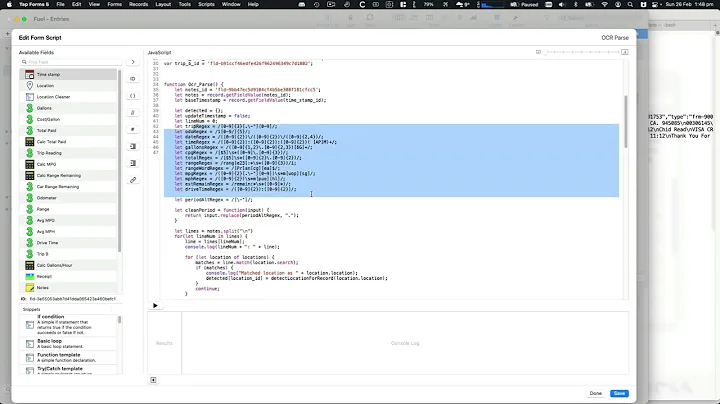Open the Tools menu
The height and width of the screenshot is (404, 720).
pos(185,4)
